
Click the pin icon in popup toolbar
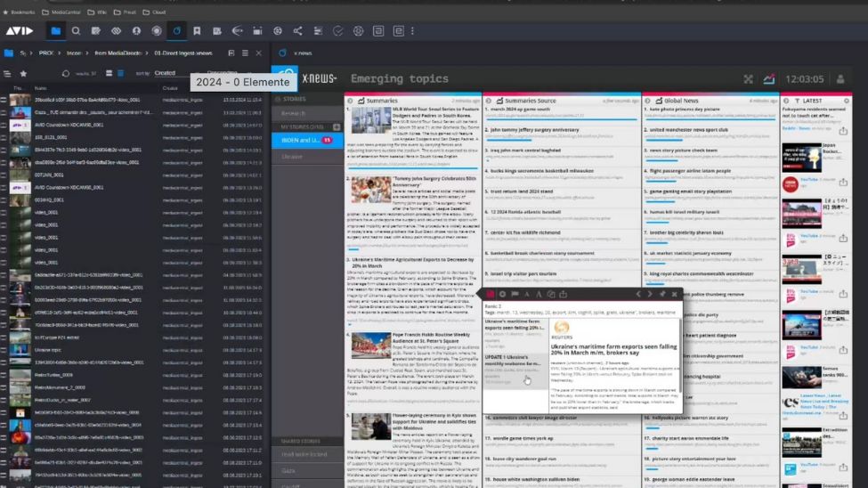tap(662, 294)
